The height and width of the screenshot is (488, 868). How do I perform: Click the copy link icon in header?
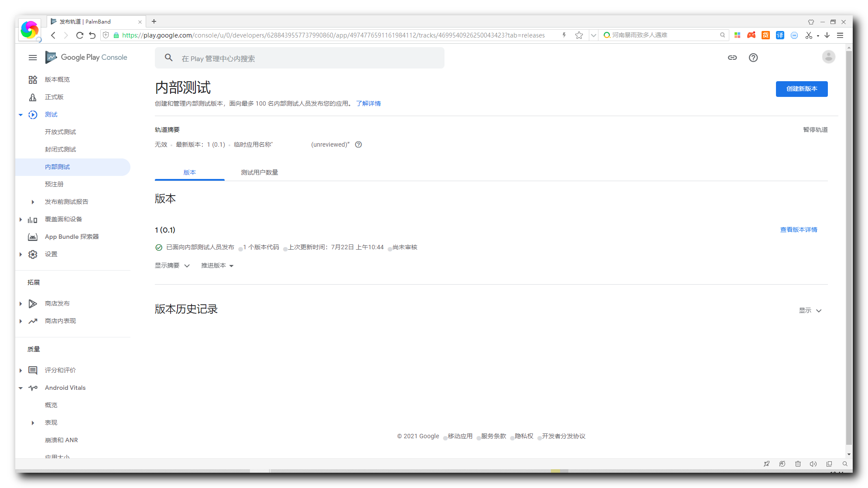coord(732,58)
